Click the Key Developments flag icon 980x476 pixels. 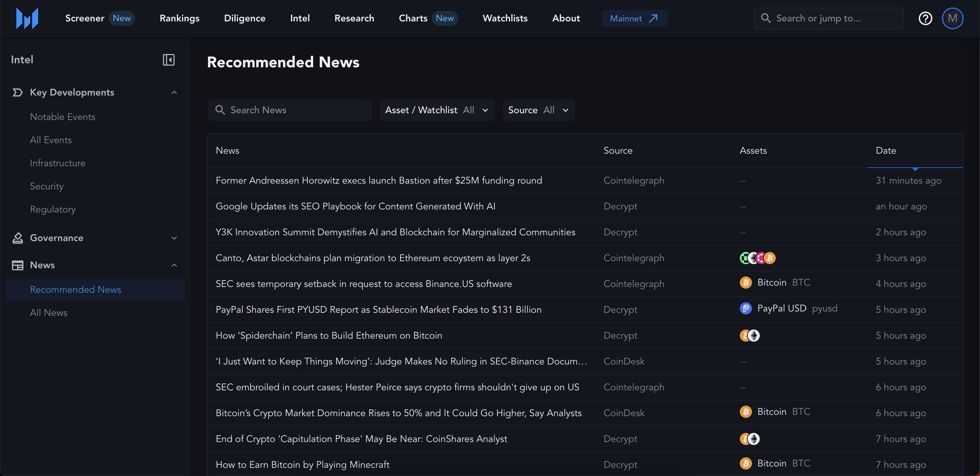click(17, 92)
